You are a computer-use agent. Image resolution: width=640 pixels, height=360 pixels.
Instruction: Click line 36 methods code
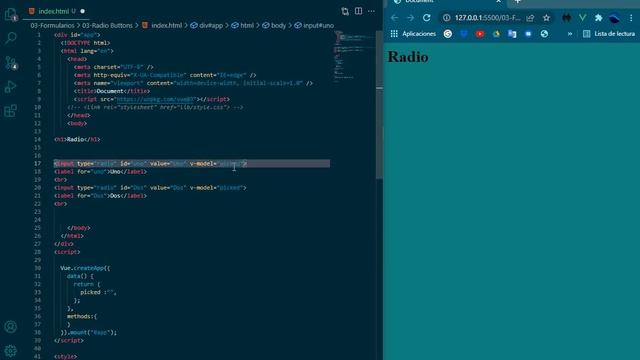pos(82,316)
